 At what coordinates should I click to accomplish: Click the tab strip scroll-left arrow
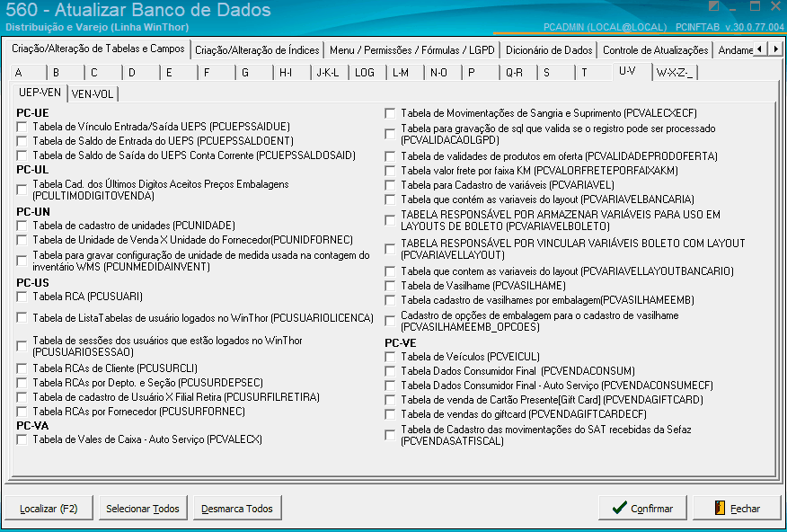point(760,49)
